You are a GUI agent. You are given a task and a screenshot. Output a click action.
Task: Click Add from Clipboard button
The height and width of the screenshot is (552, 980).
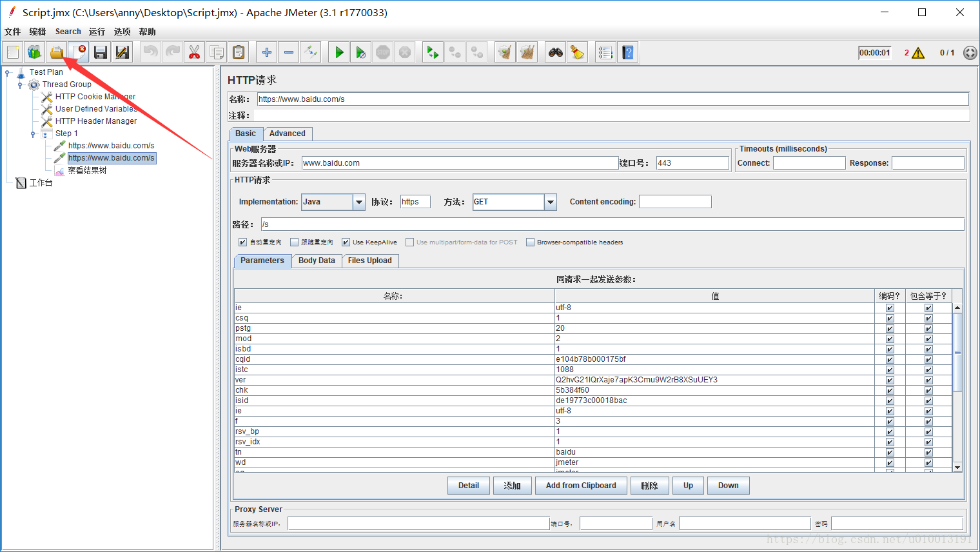[x=581, y=486]
